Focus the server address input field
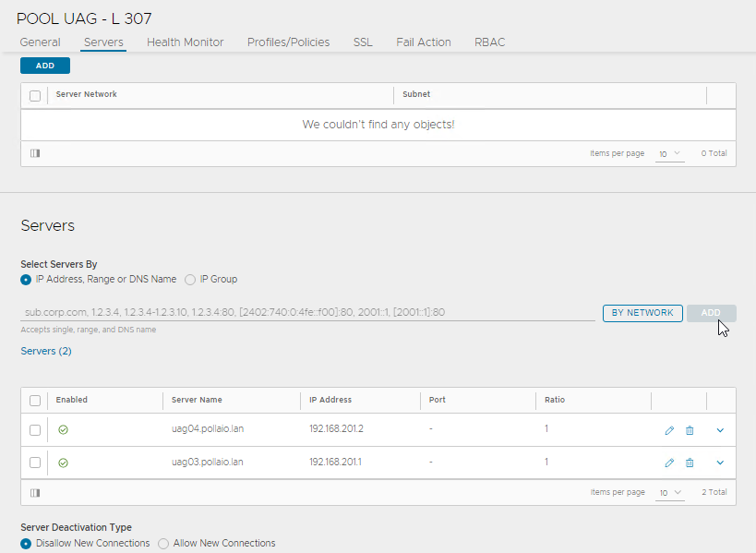This screenshot has width=756, height=553. click(307, 312)
